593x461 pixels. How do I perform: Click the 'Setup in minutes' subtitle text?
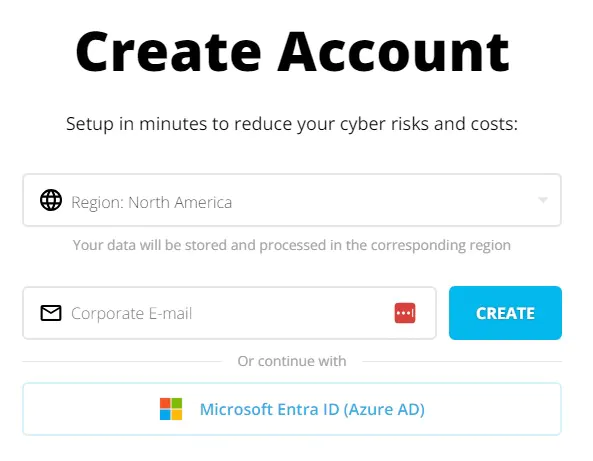(292, 124)
